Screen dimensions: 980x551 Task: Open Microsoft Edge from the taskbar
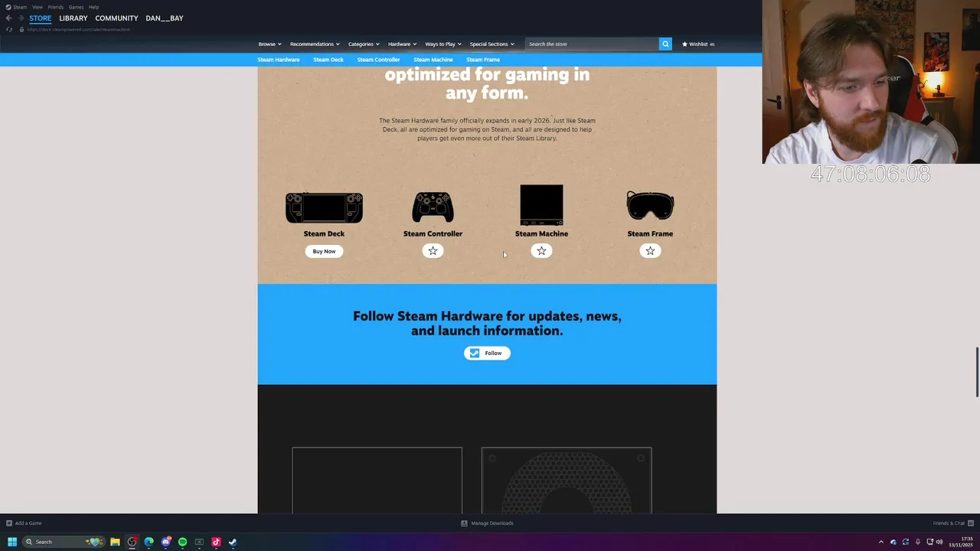149,542
